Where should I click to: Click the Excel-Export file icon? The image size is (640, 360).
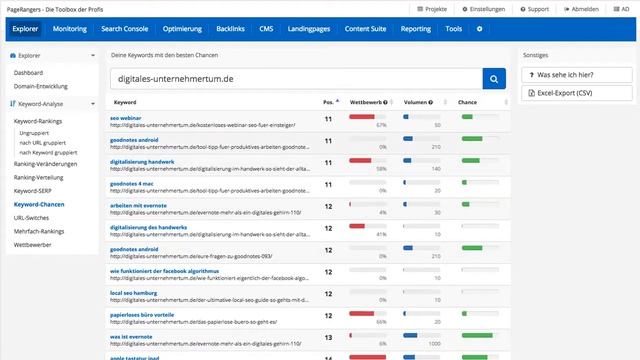[531, 93]
